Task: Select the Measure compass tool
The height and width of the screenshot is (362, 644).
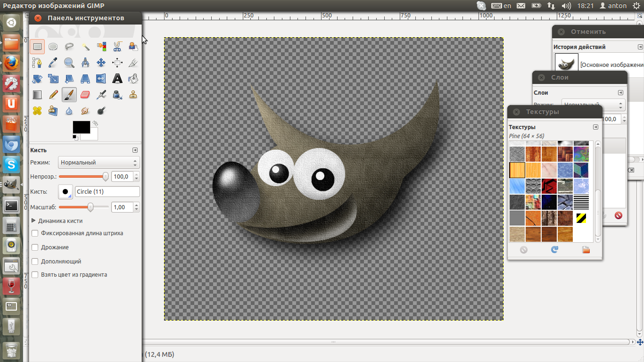Action: 85,63
